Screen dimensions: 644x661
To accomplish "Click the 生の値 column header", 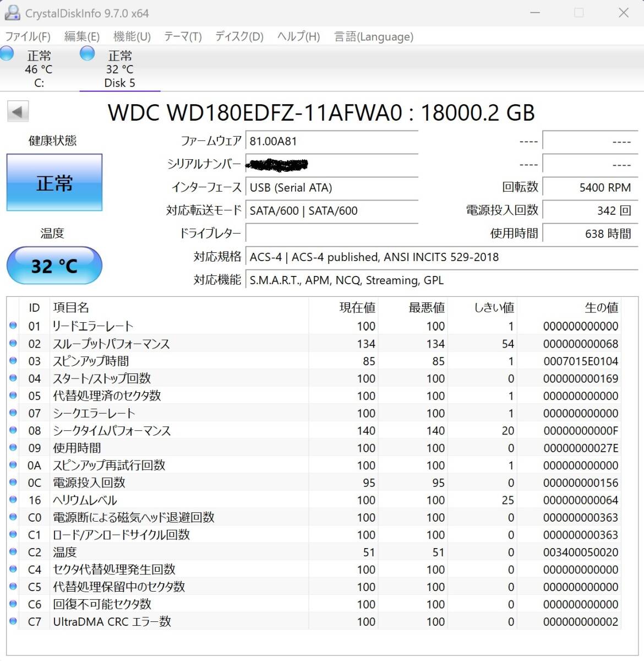I will pyautogui.click(x=601, y=307).
